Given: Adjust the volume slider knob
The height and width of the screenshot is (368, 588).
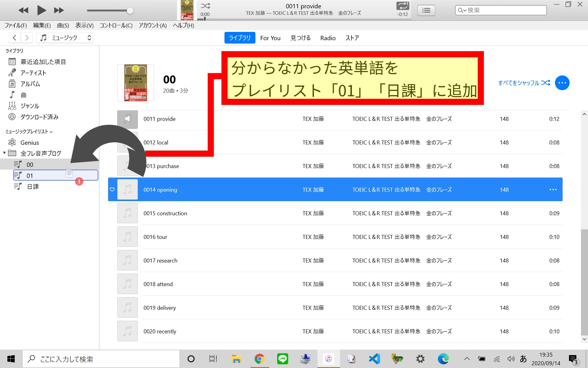Looking at the screenshot, I should pyautogui.click(x=130, y=11).
